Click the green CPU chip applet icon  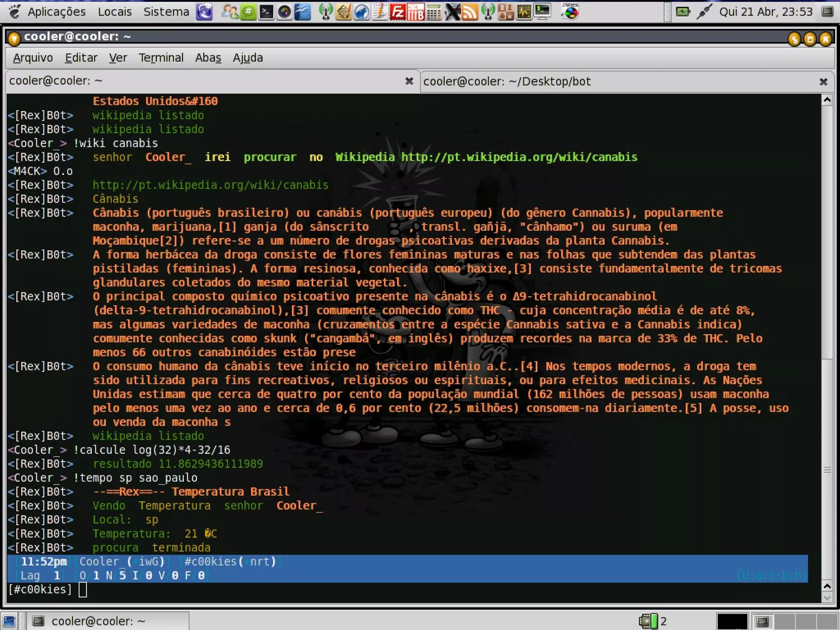coord(648,621)
